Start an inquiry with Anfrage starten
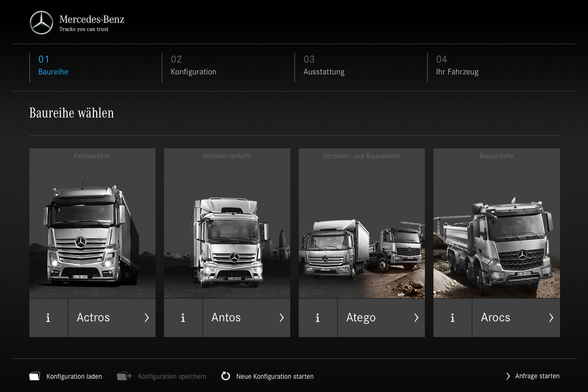This screenshot has height=392, width=588. (x=533, y=376)
